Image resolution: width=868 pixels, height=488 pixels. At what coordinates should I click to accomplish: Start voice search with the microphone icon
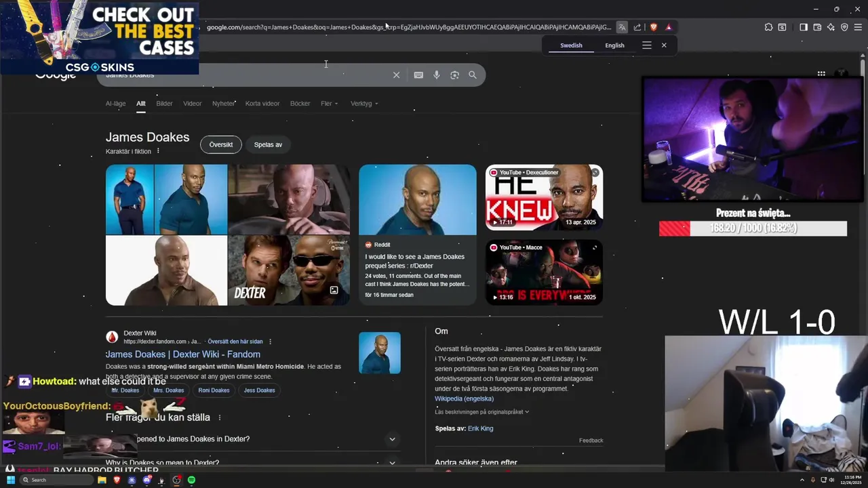(437, 75)
